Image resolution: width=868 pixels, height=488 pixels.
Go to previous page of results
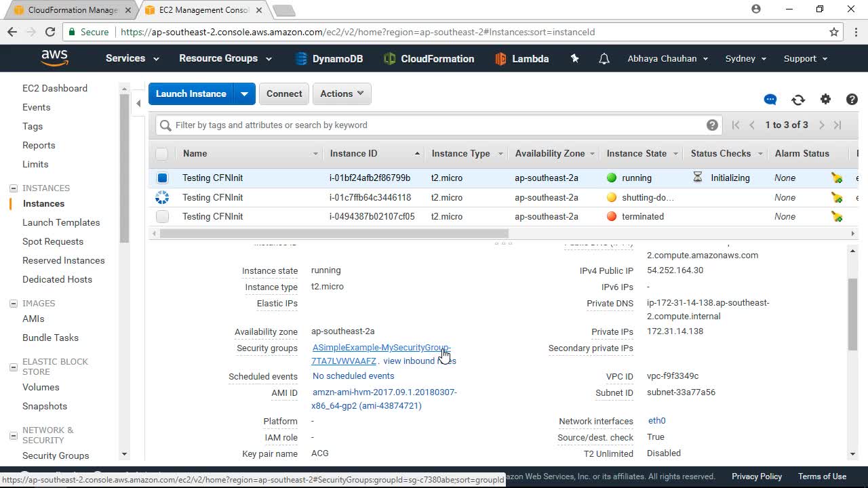[752, 125]
